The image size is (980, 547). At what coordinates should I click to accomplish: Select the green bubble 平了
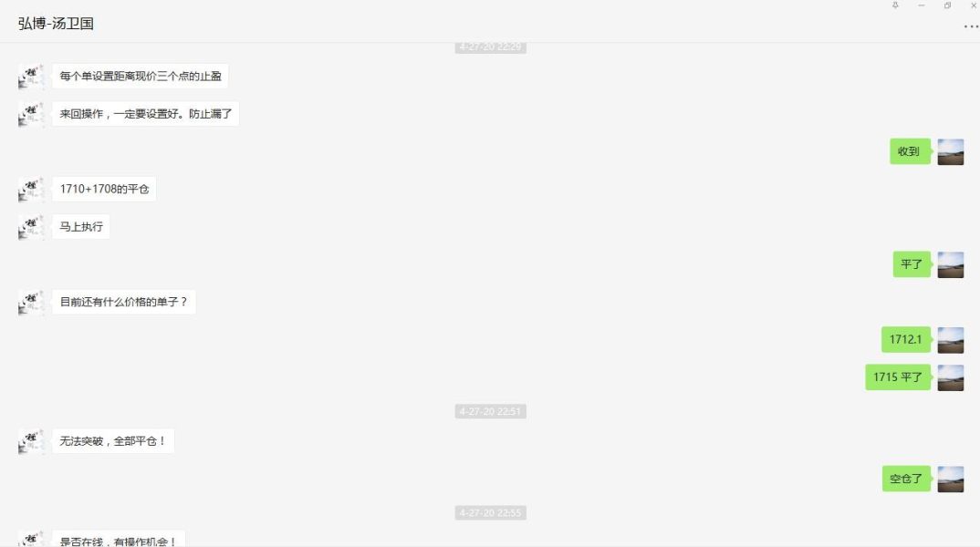click(912, 264)
